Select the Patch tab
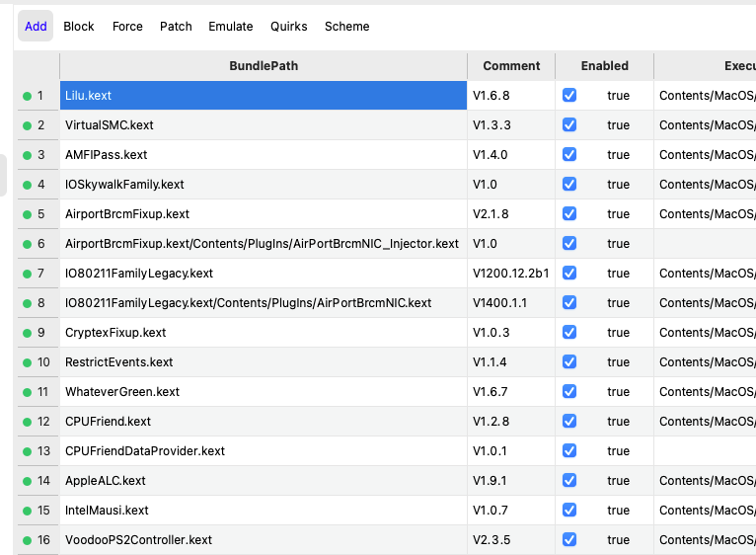 pos(176,27)
